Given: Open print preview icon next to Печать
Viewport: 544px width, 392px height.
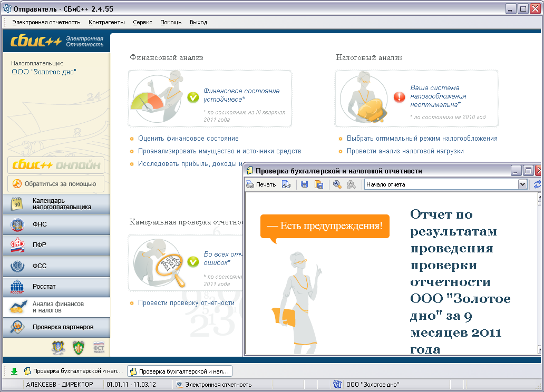Looking at the screenshot, I should pyautogui.click(x=286, y=184).
